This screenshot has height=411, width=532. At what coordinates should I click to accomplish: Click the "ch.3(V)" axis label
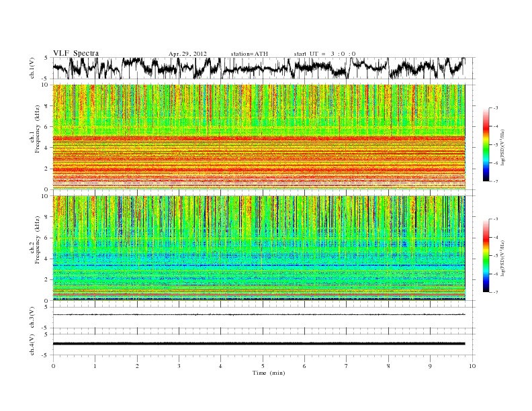tap(32, 318)
